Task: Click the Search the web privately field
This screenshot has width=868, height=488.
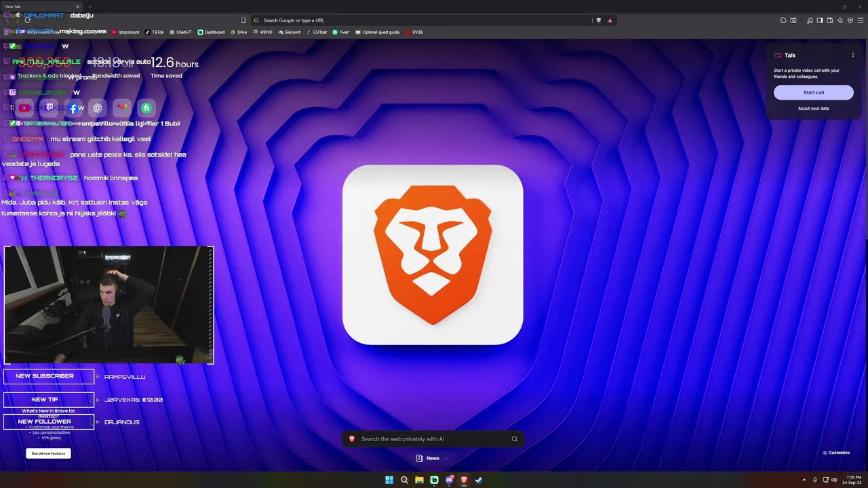Action: (x=433, y=439)
